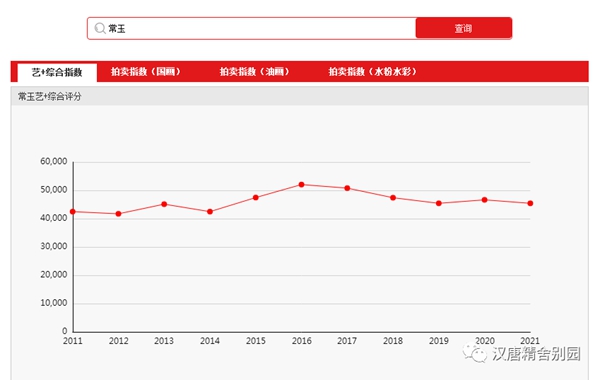Viewport: 600px width, 380px height.
Task: Select the 2020 data point marker
Action: 484,200
